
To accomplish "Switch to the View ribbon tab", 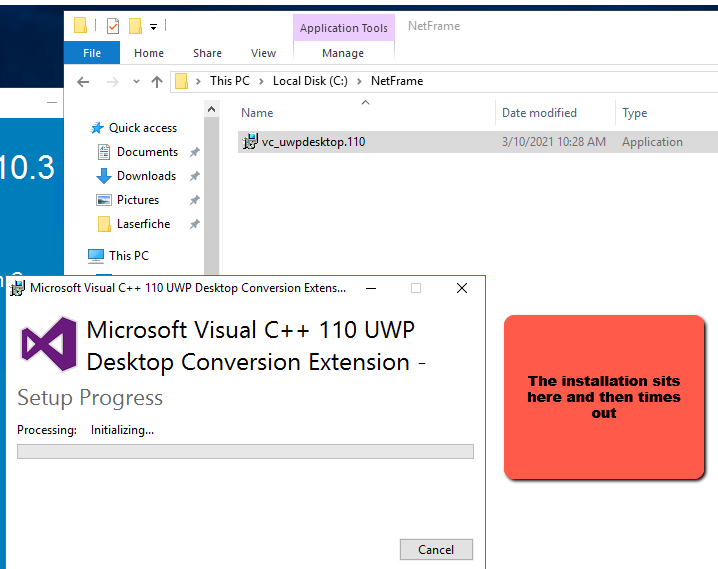I will (x=263, y=53).
